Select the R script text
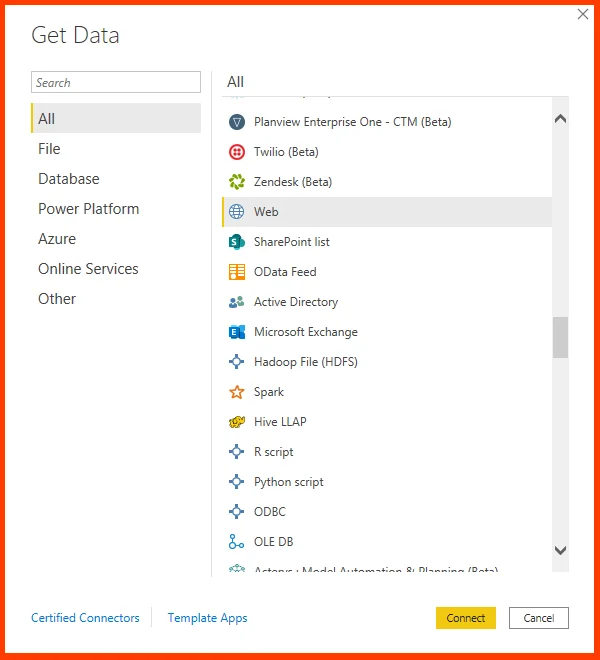600x660 pixels. (274, 452)
